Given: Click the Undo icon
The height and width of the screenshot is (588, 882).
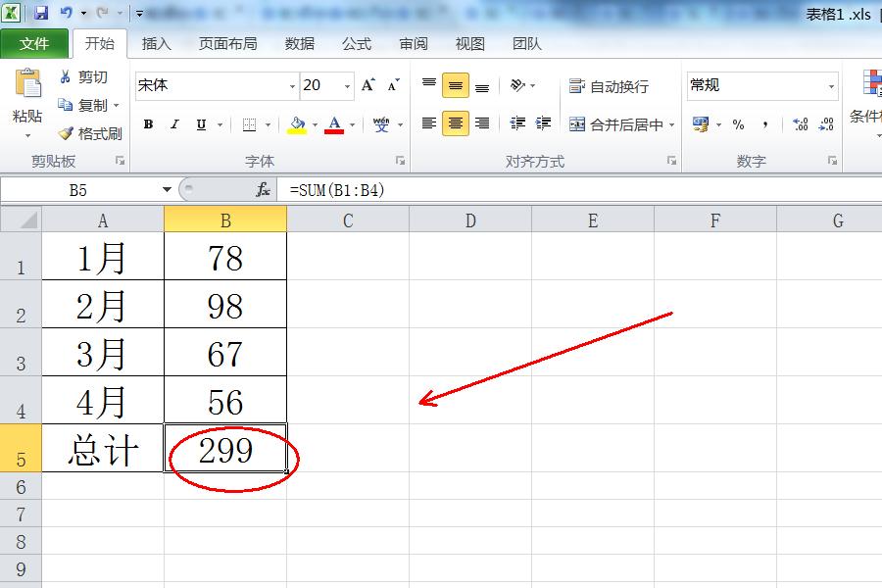Looking at the screenshot, I should 67,13.
